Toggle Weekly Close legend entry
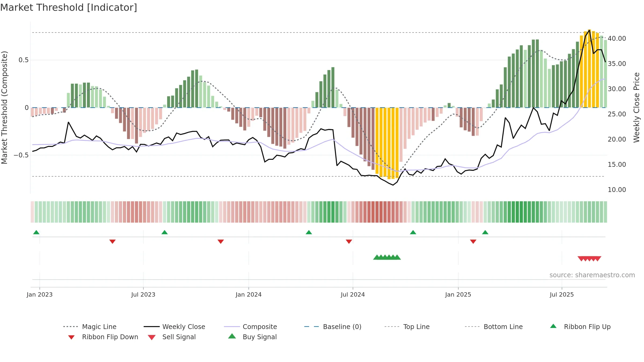 pos(174,327)
